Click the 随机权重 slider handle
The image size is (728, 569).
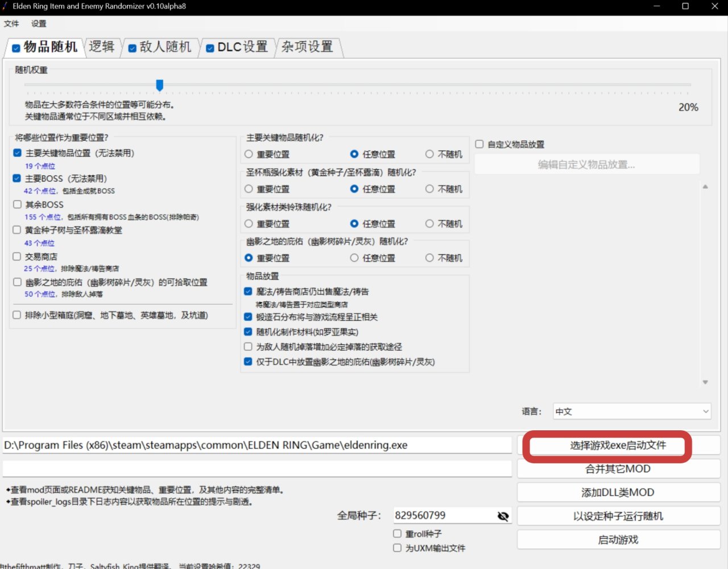(160, 85)
